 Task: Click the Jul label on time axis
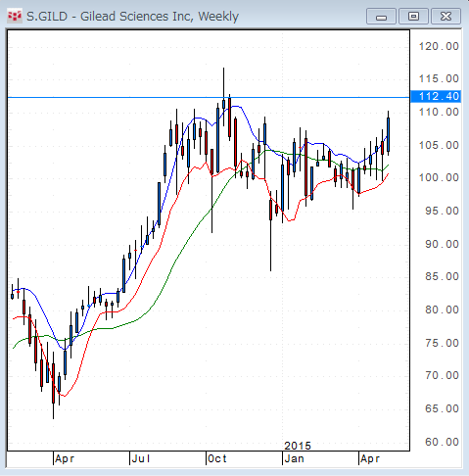(x=141, y=458)
